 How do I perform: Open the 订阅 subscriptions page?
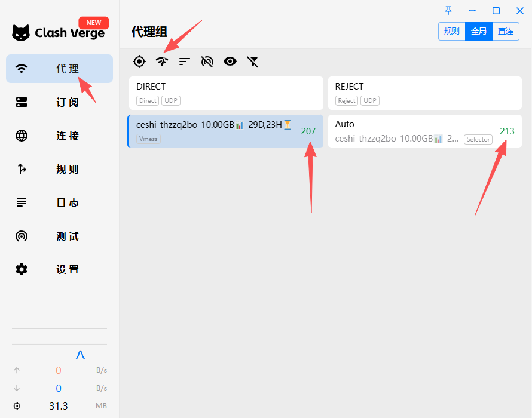pos(59,102)
